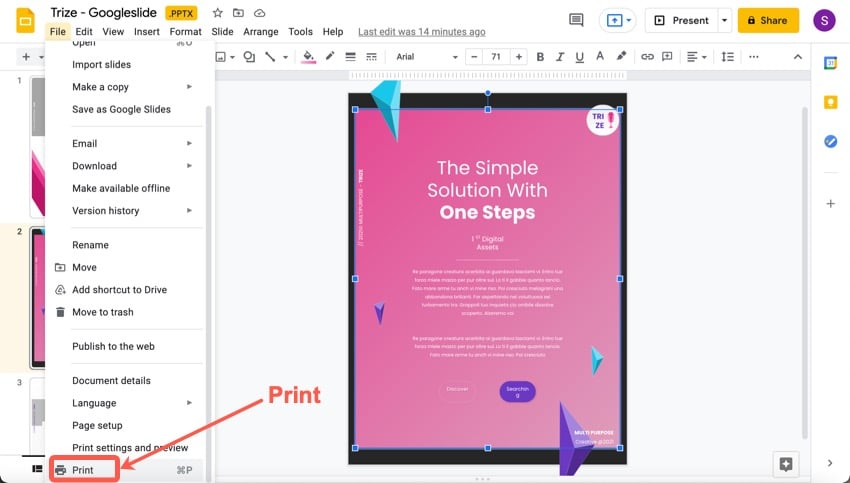The image size is (850, 483).
Task: Apply italic formatting
Action: coord(560,57)
